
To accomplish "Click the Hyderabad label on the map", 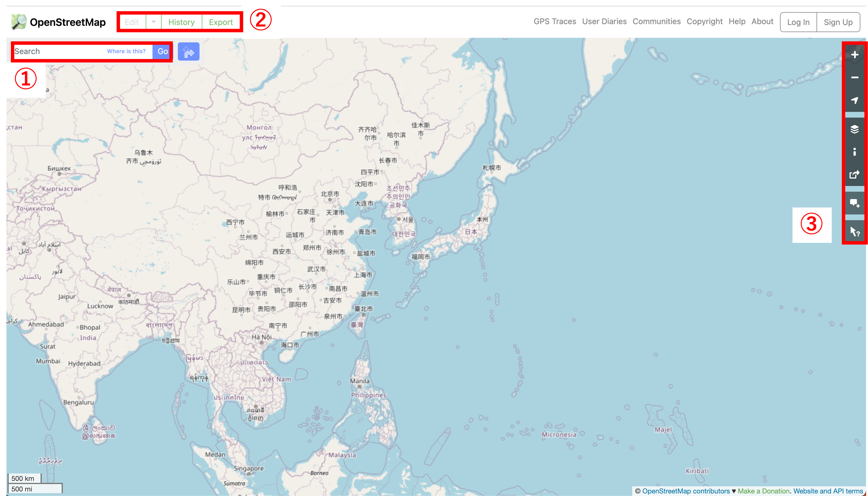I will (84, 364).
